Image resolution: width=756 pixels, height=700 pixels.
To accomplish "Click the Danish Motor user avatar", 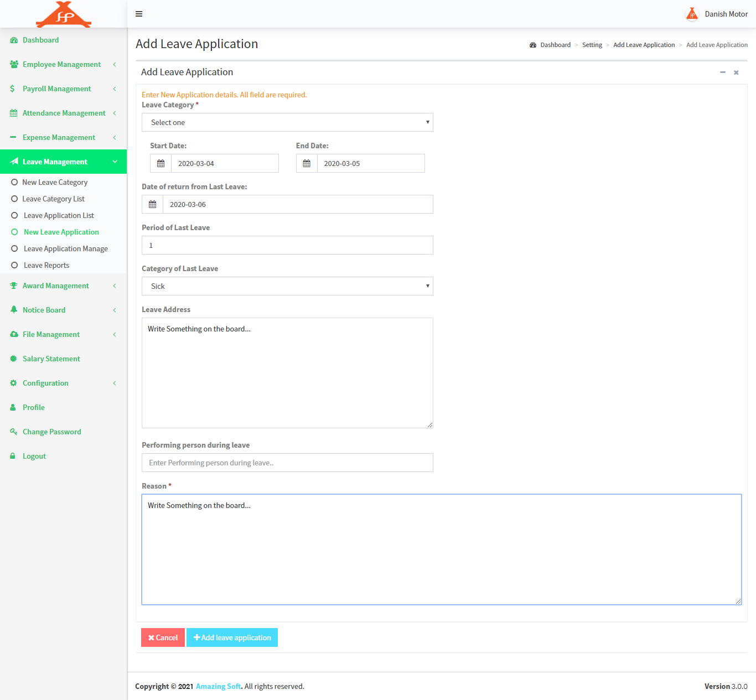I will point(692,14).
